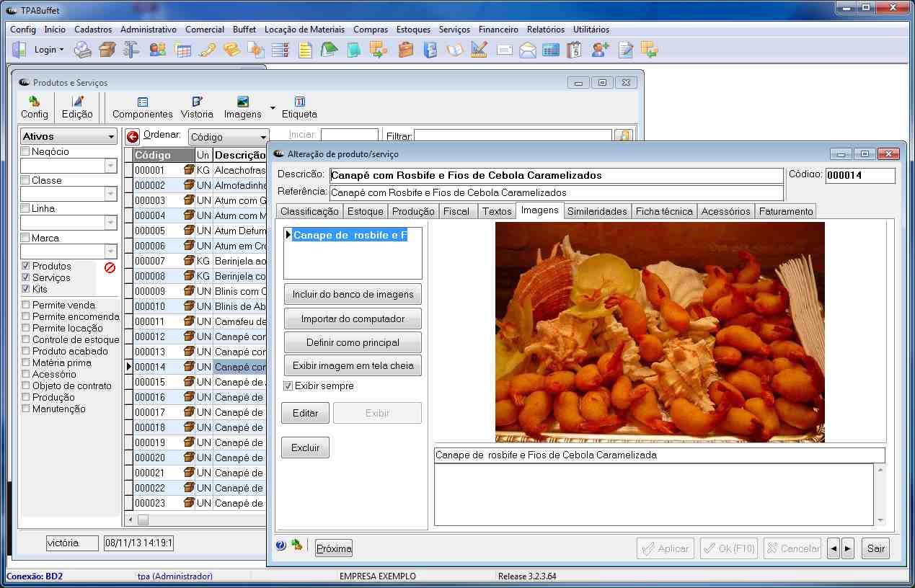Open the Financeiro menu

(x=498, y=30)
